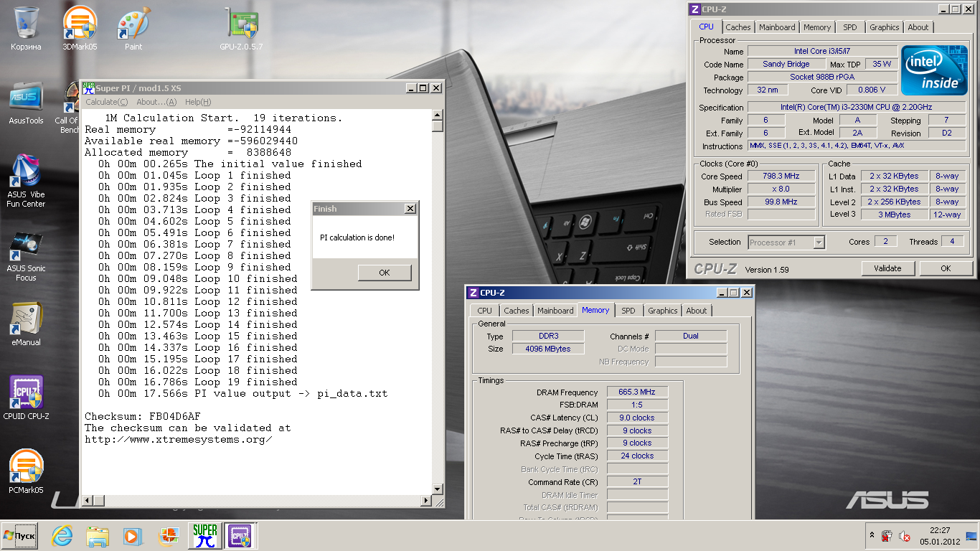Switch to About tab in top CPU-Z
Image resolution: width=980 pixels, height=551 pixels.
pos(918,27)
